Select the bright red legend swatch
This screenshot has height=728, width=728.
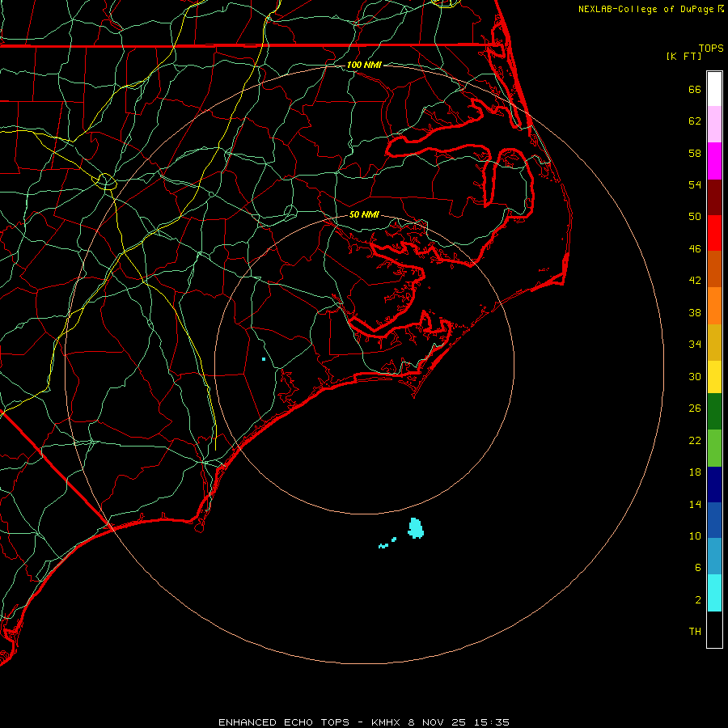tap(714, 233)
